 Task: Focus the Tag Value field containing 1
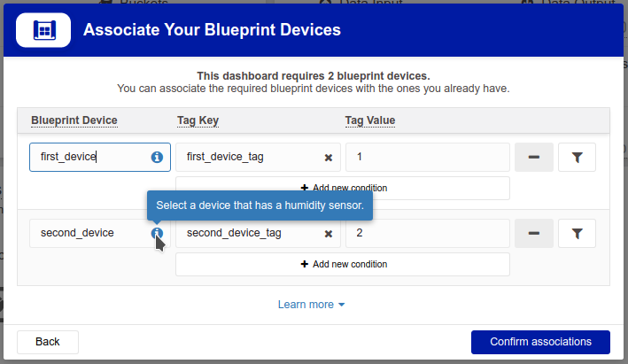click(428, 157)
